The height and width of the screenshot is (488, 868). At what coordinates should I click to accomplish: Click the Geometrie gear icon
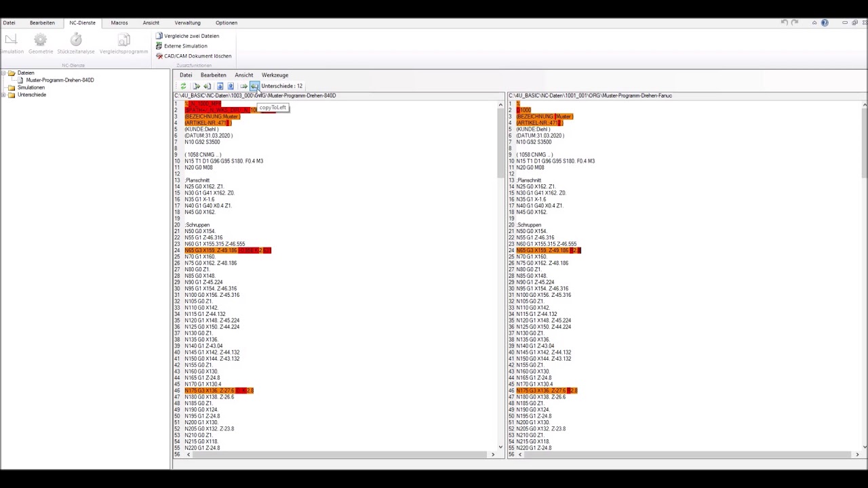click(x=41, y=40)
